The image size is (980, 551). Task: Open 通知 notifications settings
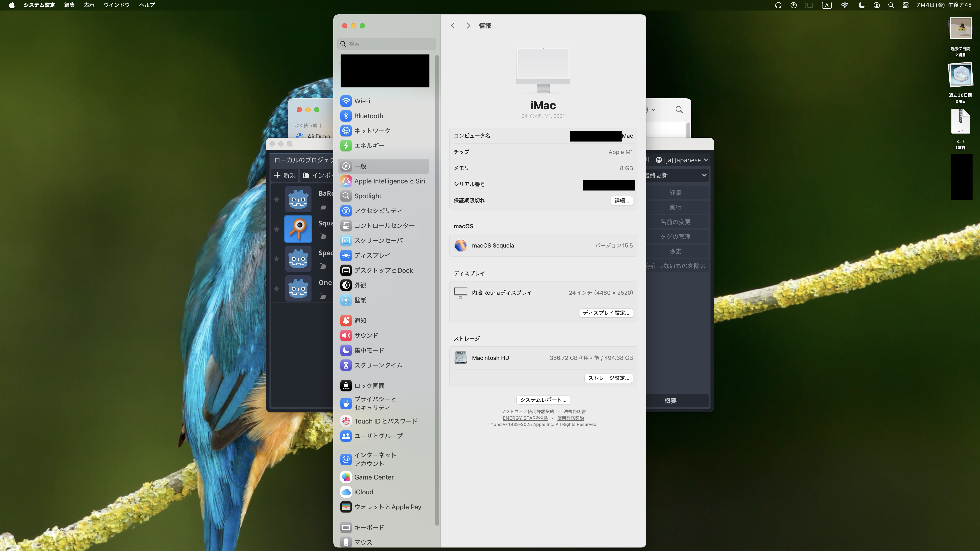(383, 321)
